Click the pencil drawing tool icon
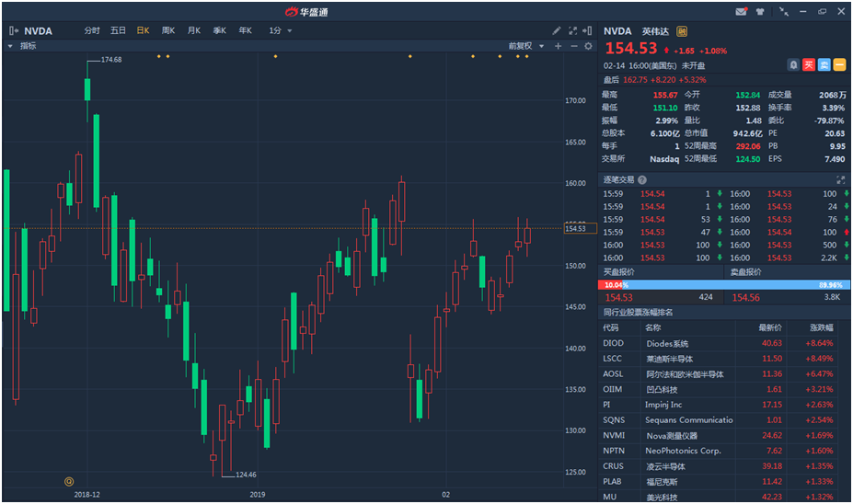 pyautogui.click(x=557, y=30)
